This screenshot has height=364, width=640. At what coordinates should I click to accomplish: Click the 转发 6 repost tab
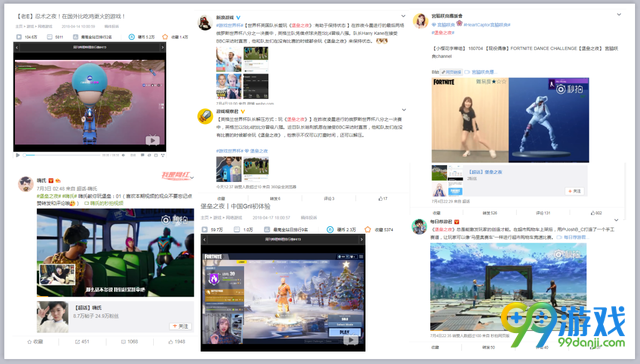(x=275, y=199)
